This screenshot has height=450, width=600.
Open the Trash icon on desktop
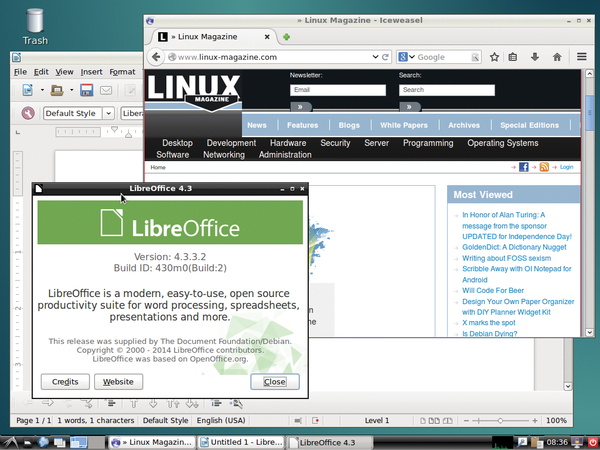point(35,27)
